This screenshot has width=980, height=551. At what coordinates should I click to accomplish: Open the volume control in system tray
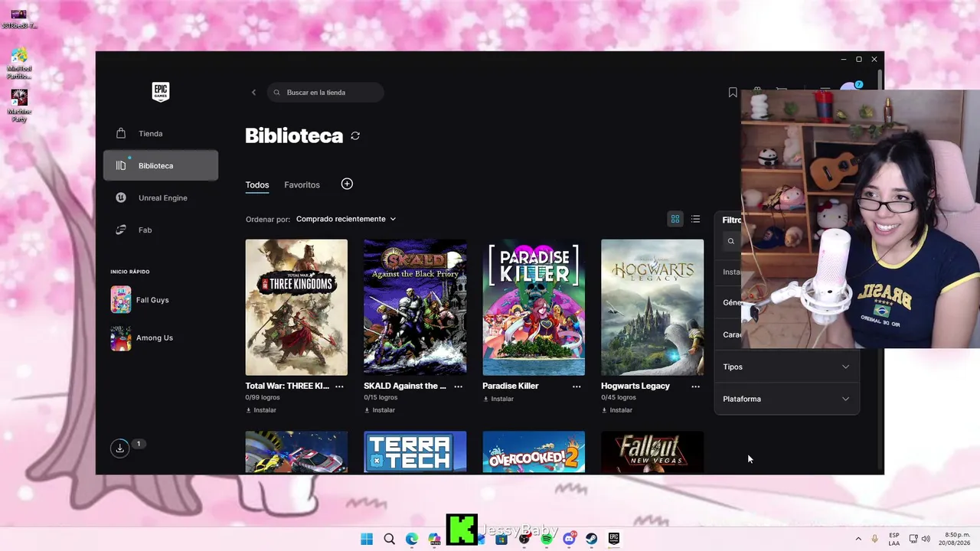coord(926,539)
